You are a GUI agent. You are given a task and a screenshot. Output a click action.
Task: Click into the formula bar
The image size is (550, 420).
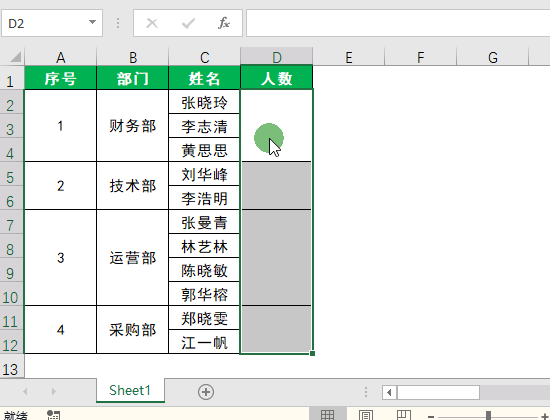tap(398, 23)
